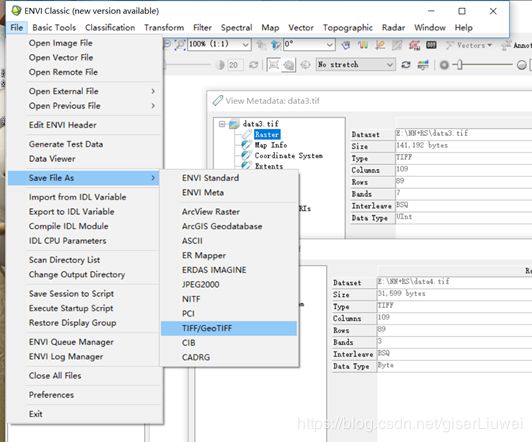Image resolution: width=532 pixels, height=442 pixels.
Task: Click the data3.tif folder icon in tree
Action: click(234, 124)
